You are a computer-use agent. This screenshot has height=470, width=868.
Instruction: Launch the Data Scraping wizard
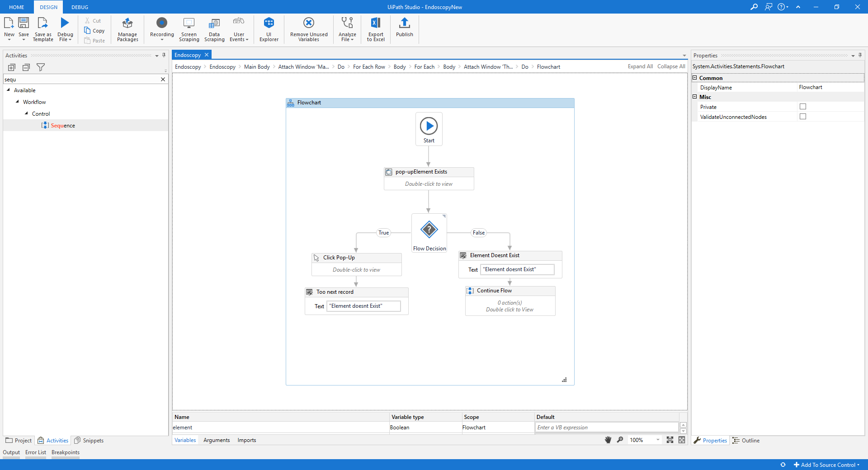coord(214,28)
